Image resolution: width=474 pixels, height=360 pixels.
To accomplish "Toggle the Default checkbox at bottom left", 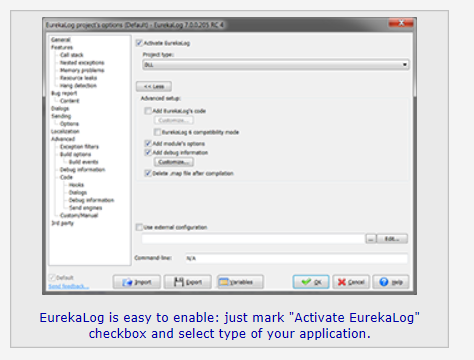I will [52, 277].
